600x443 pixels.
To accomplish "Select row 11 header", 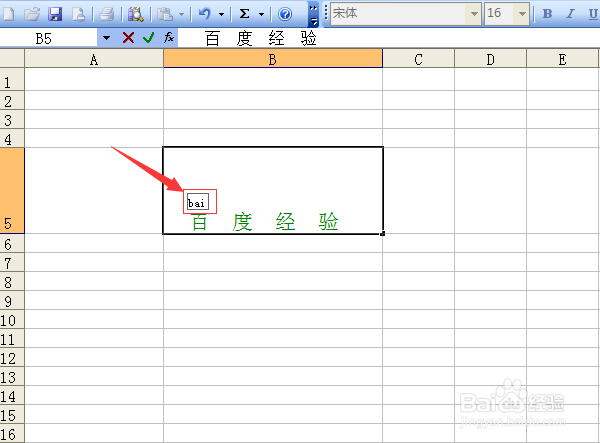I will [x=12, y=339].
